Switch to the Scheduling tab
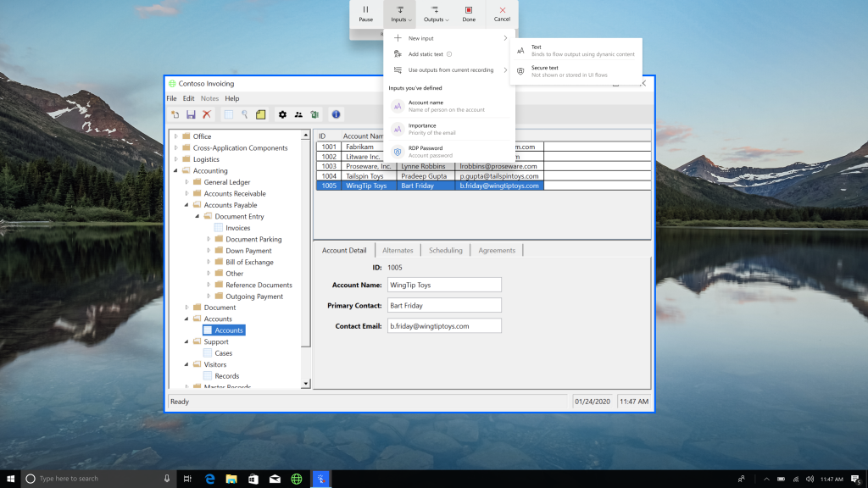The width and height of the screenshot is (868, 488). click(445, 250)
